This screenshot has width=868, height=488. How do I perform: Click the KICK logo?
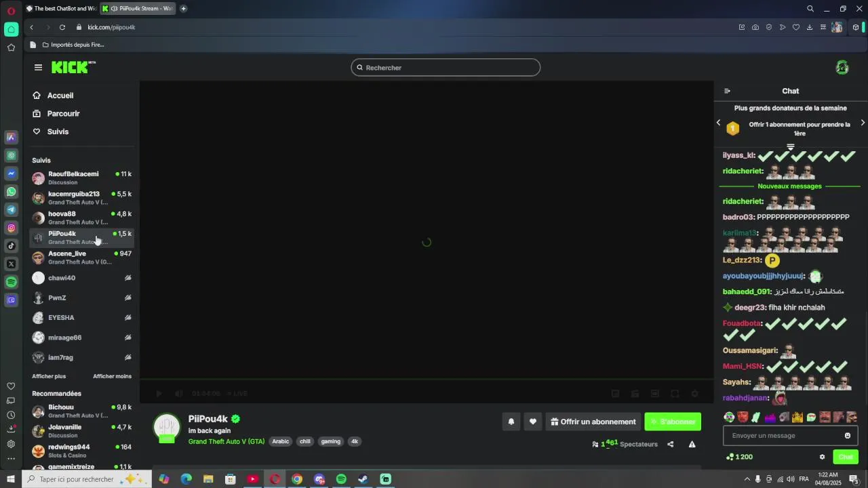click(x=74, y=67)
